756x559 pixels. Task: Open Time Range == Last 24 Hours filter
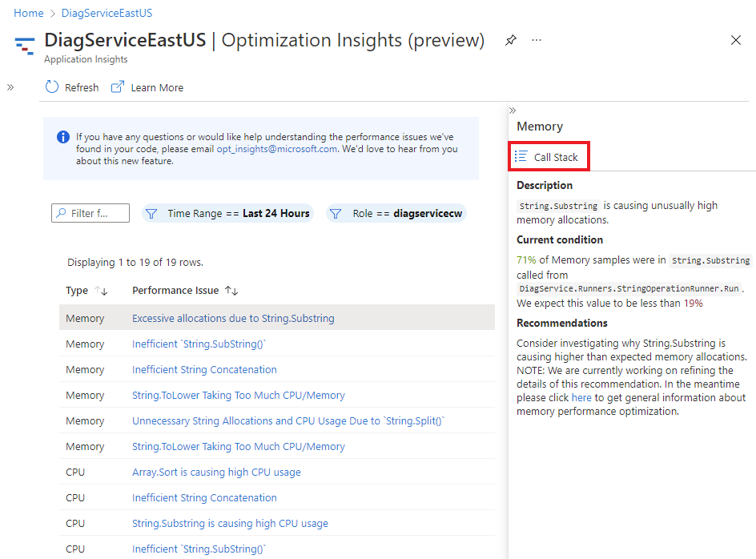point(227,213)
